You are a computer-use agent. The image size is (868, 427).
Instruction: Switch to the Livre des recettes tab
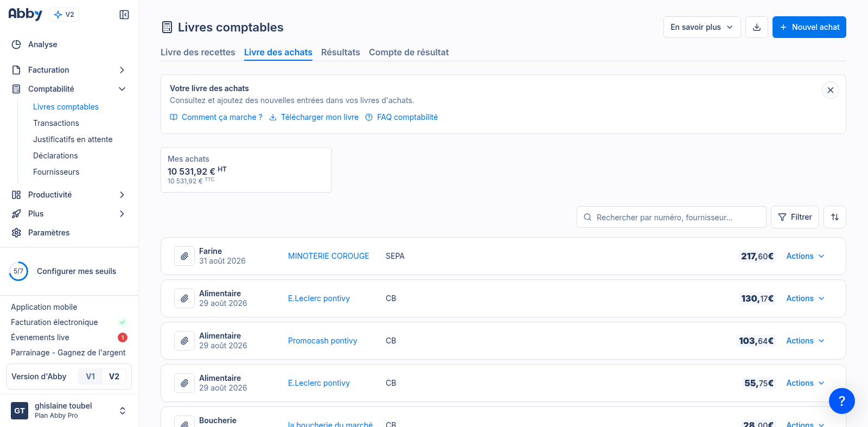[x=198, y=52]
